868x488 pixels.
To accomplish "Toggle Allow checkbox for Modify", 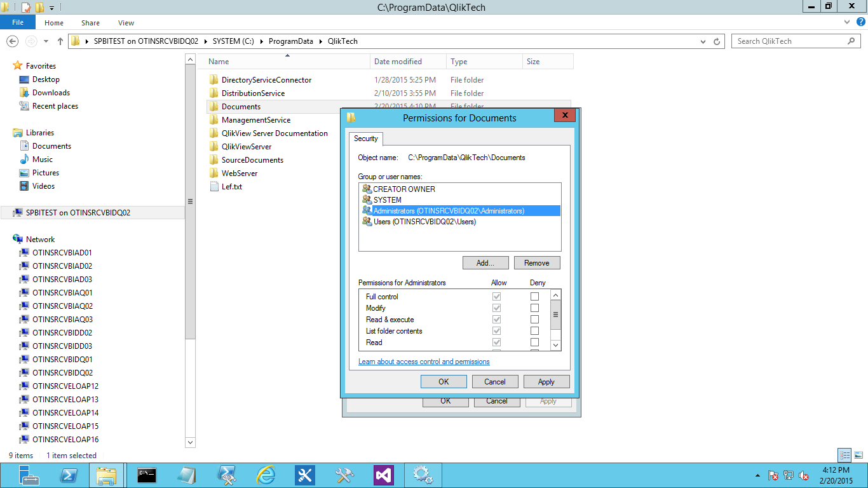I will (x=497, y=308).
